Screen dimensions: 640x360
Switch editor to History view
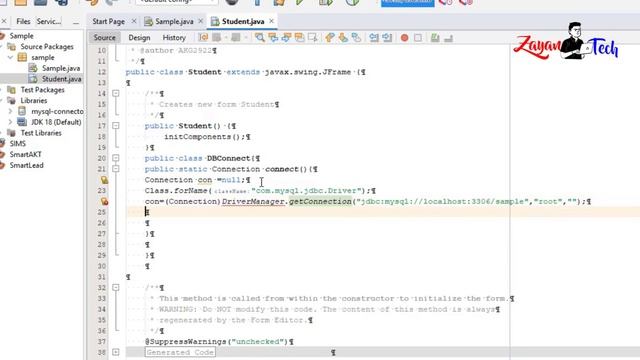pos(174,38)
